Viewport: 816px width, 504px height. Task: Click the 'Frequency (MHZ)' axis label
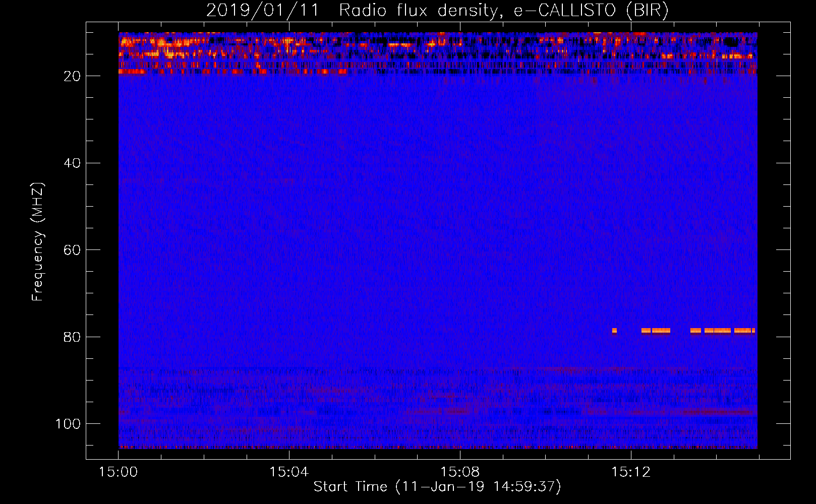[38, 241]
